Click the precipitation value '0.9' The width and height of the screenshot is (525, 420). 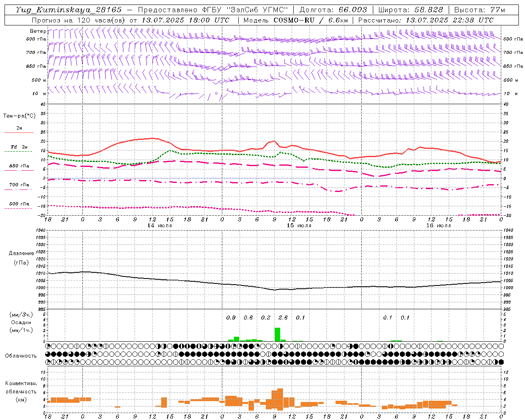coord(231,317)
